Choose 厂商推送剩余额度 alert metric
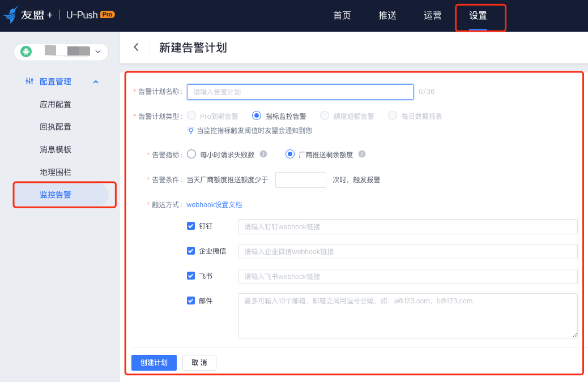 [290, 154]
